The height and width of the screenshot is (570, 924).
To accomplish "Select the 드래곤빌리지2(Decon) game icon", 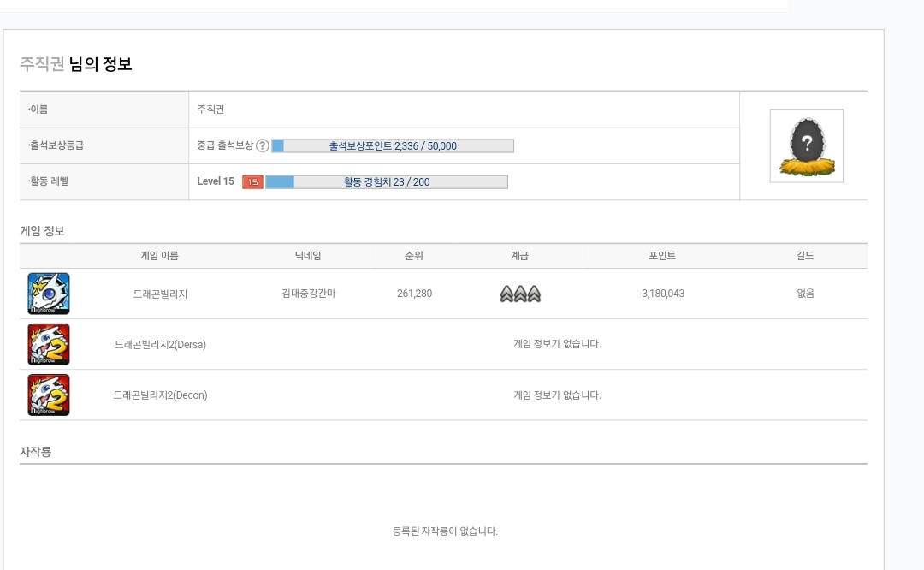I will 49,395.
